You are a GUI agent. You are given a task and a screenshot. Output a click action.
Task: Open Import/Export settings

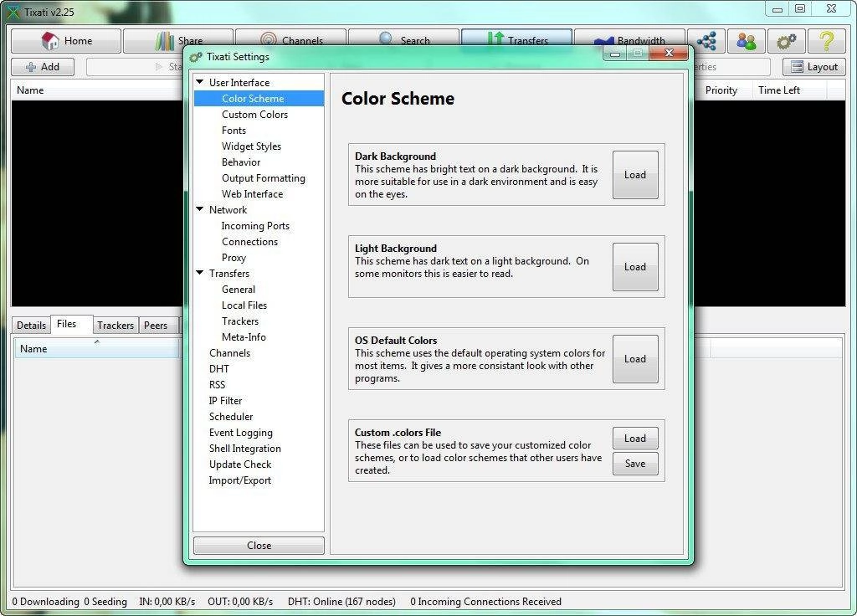240,480
